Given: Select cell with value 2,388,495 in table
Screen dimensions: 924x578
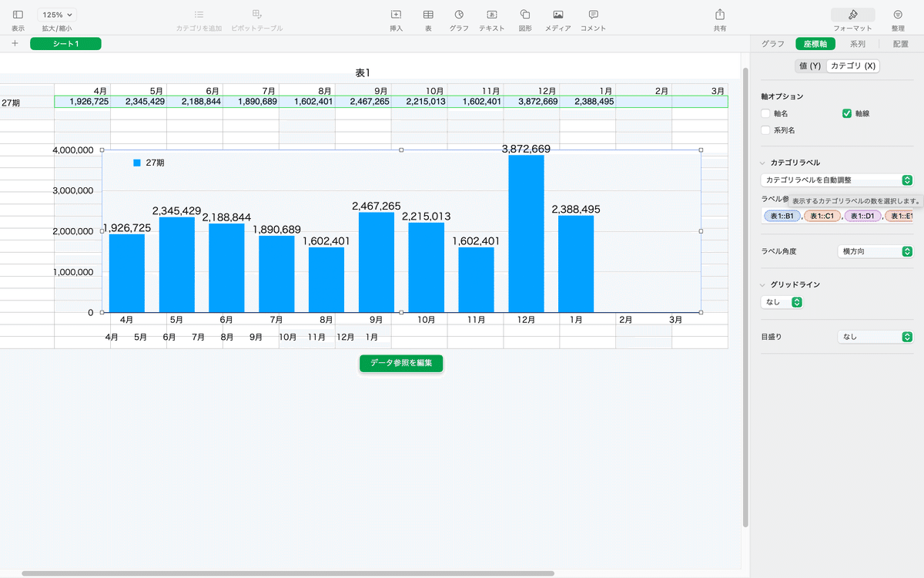Looking at the screenshot, I should click(x=588, y=101).
